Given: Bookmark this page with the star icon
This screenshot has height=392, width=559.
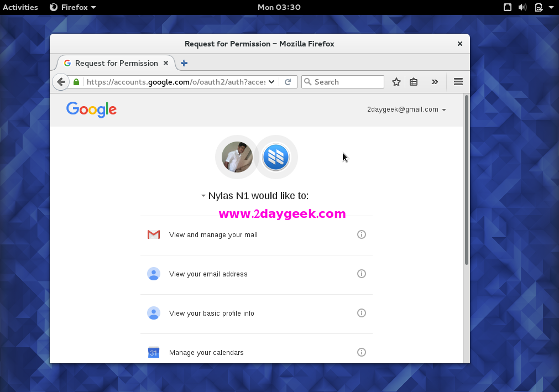Looking at the screenshot, I should click(x=396, y=82).
